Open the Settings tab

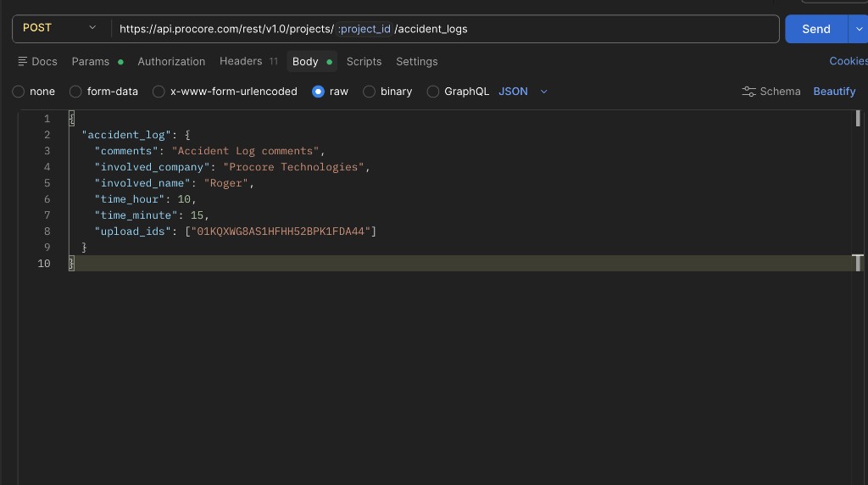pos(416,61)
